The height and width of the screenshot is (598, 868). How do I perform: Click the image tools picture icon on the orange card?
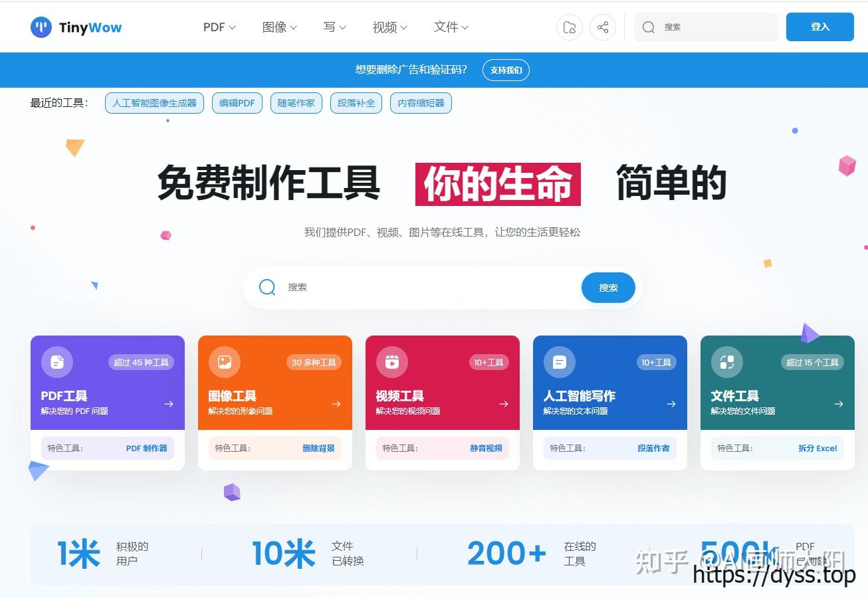[x=224, y=362]
